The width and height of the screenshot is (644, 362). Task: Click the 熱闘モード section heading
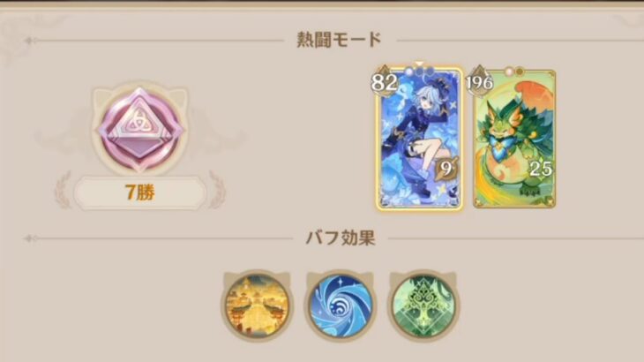click(340, 40)
